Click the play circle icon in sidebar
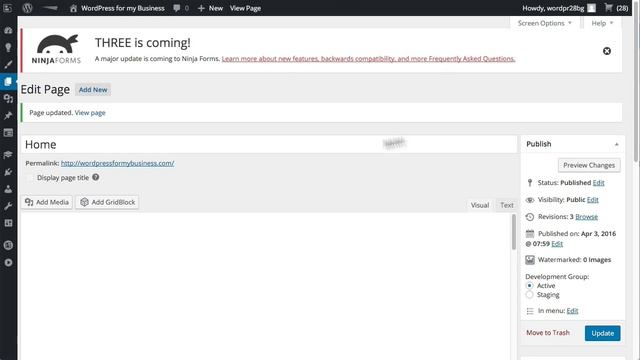The height and width of the screenshot is (360, 640). click(8, 262)
